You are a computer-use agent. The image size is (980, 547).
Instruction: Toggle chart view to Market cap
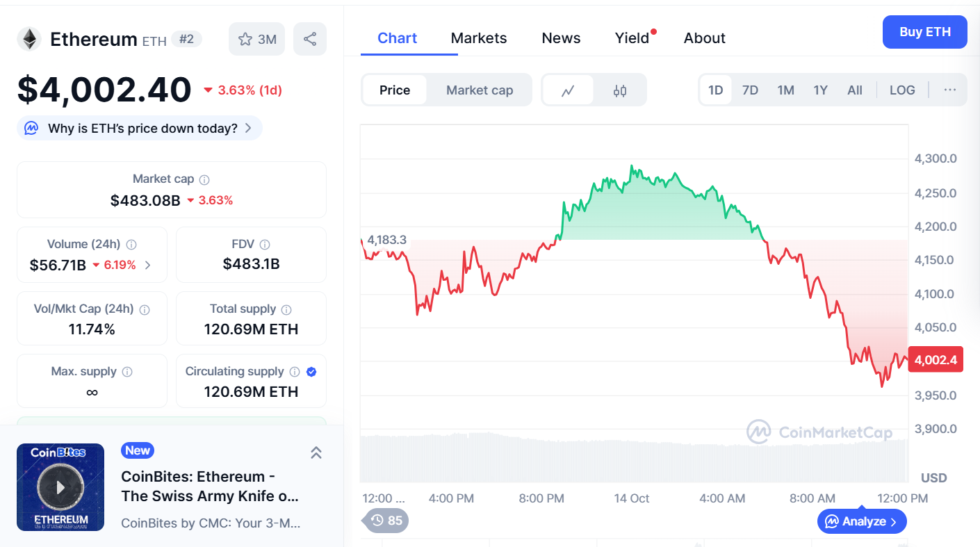pos(480,90)
